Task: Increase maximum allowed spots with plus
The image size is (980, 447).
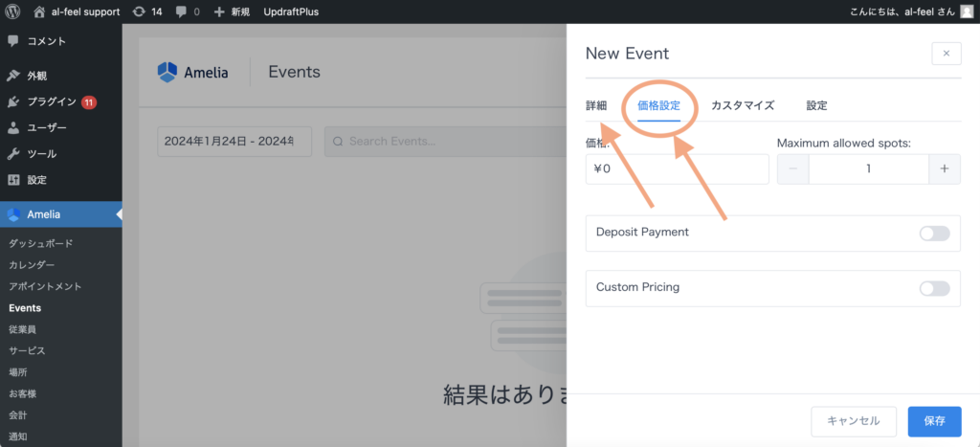Action: tap(944, 168)
